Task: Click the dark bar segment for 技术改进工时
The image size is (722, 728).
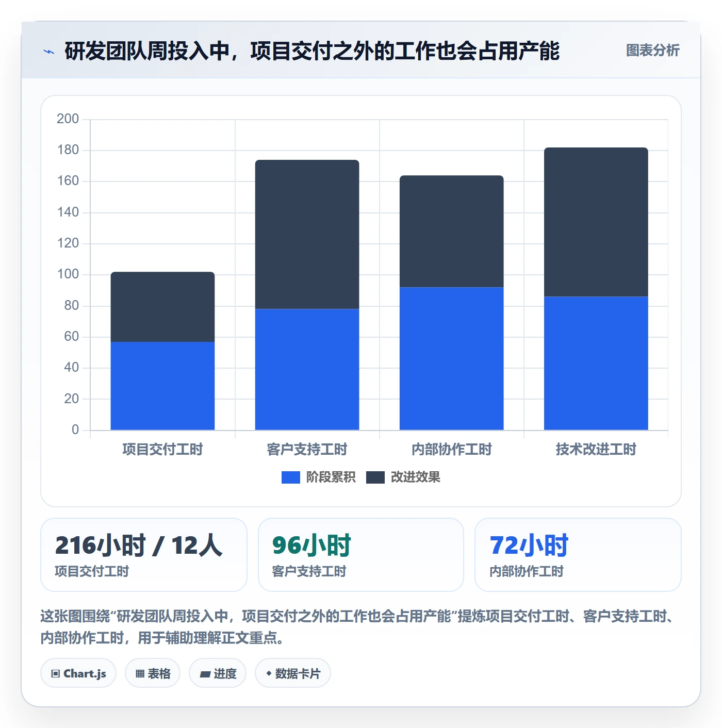Action: pos(596,222)
